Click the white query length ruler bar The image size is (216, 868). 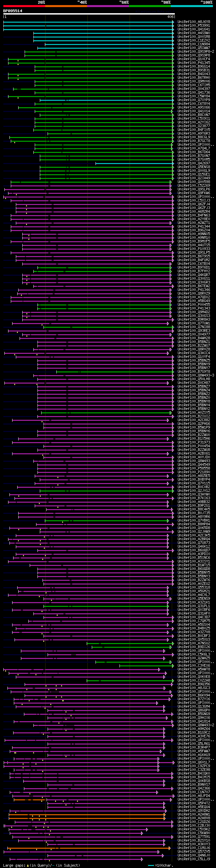[89, 14]
